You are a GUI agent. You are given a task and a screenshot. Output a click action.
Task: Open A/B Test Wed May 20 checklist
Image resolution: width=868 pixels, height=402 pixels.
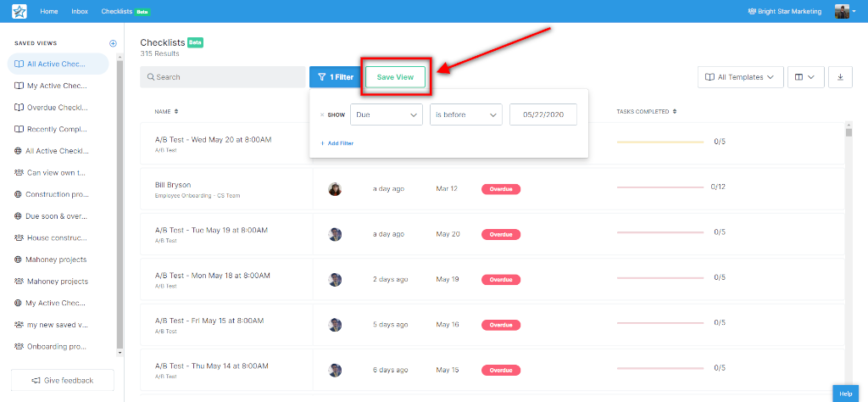(x=213, y=140)
